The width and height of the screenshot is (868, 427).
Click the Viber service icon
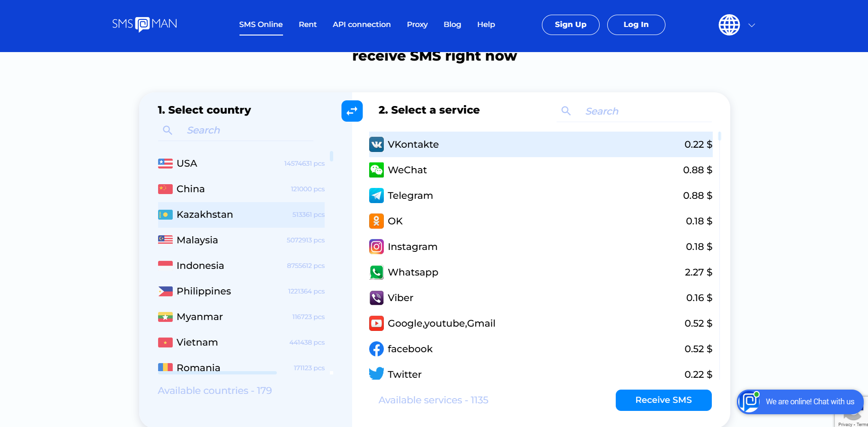click(x=377, y=298)
